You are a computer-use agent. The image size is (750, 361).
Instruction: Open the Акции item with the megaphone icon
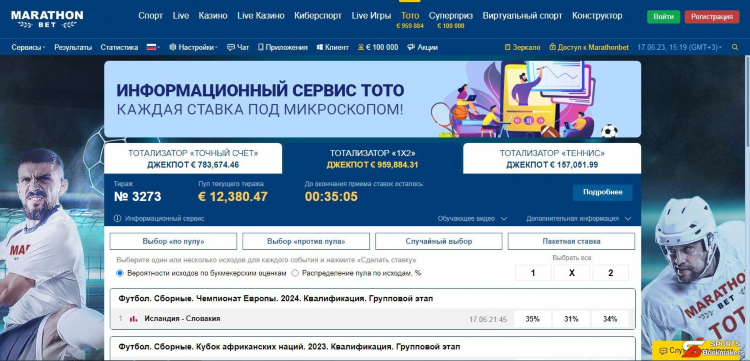tap(422, 47)
